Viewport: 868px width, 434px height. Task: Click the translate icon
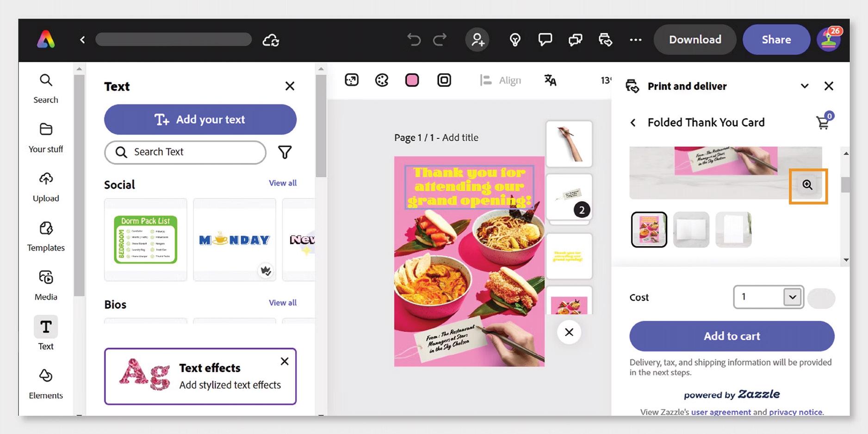[x=550, y=80]
